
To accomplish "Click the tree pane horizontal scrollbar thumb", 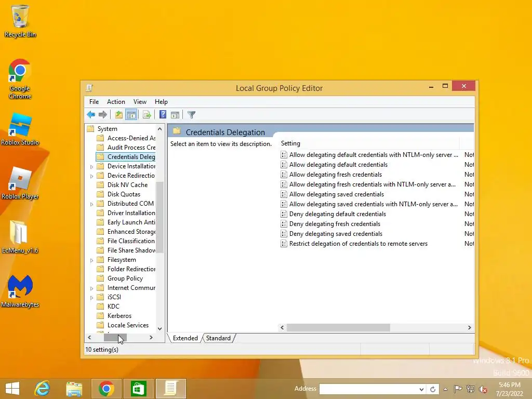I will (115, 337).
